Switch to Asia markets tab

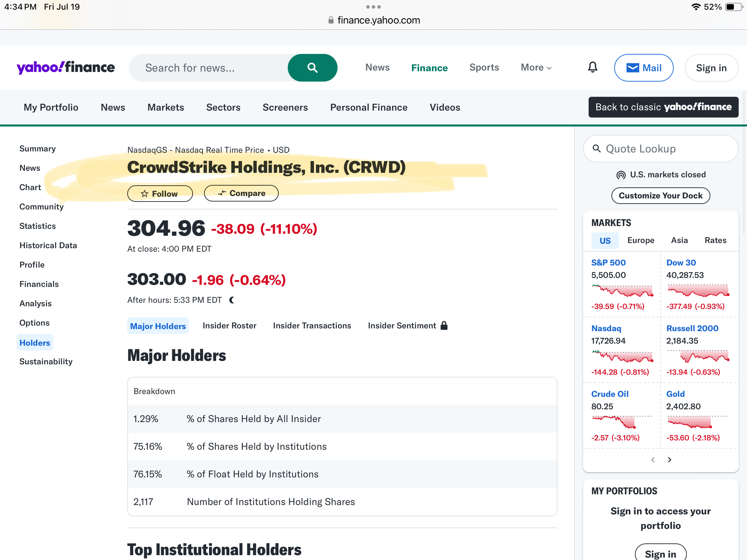pos(679,240)
